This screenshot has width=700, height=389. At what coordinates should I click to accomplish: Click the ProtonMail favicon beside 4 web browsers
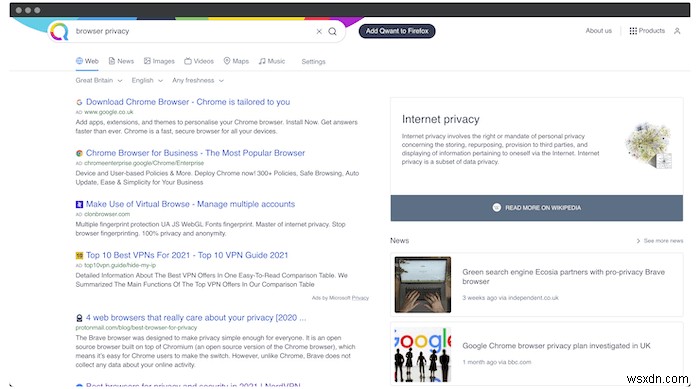point(79,318)
